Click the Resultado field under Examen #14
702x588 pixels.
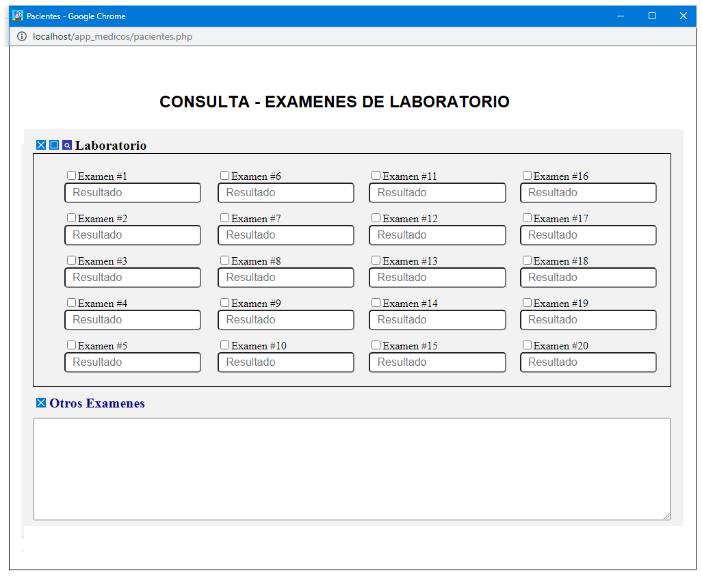coord(437,320)
